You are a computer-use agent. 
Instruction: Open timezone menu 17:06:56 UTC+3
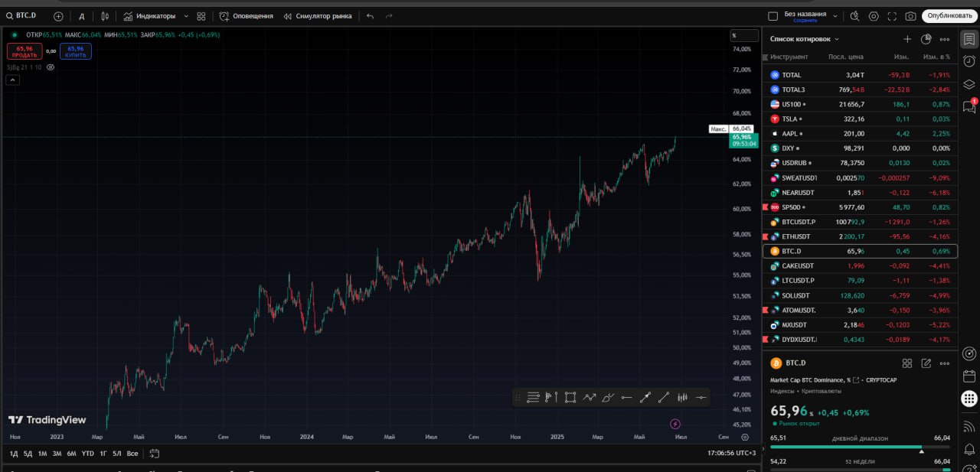pos(731,454)
